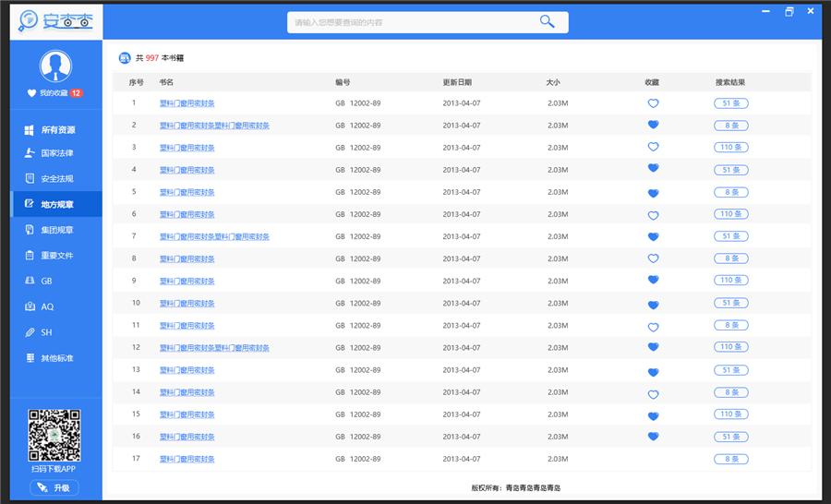831x504 pixels.
Task: Click the user avatar icon
Action: [55, 66]
